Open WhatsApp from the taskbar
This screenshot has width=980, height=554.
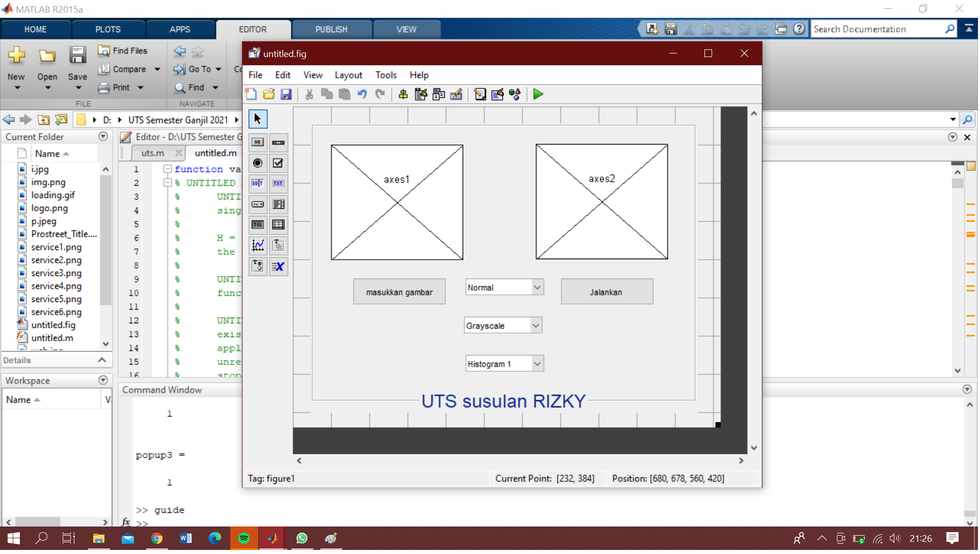[302, 539]
